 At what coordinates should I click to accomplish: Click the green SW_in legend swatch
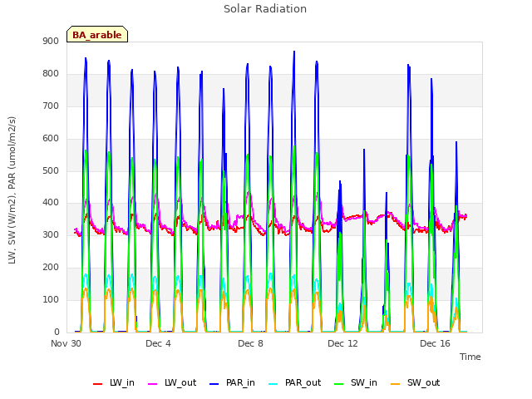[339, 384]
